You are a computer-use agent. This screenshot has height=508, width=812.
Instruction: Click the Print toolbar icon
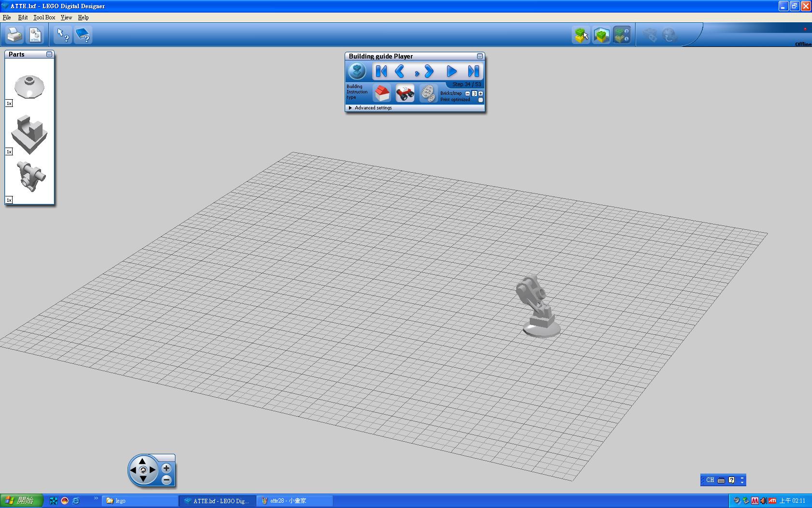[14, 35]
